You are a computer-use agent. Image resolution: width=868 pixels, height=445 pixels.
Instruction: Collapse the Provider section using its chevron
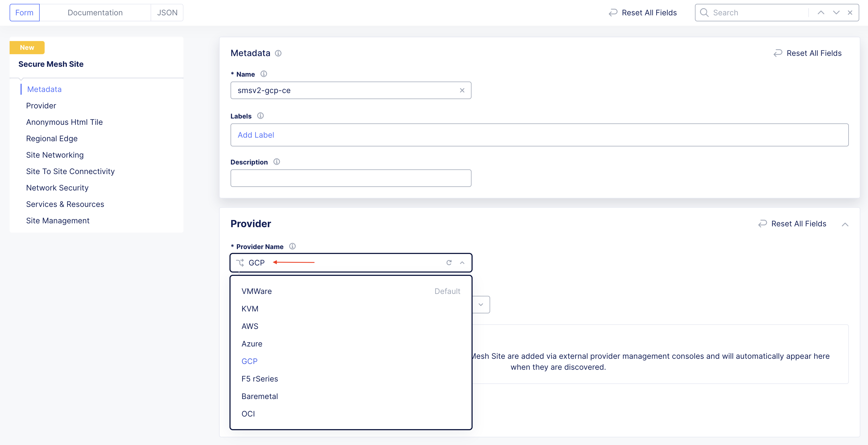click(x=846, y=224)
